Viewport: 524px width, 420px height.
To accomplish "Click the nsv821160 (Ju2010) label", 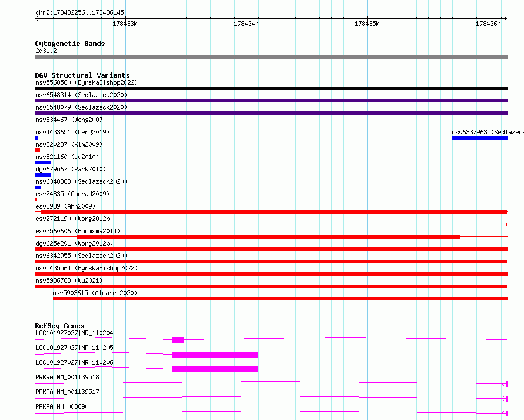I will [67, 157].
